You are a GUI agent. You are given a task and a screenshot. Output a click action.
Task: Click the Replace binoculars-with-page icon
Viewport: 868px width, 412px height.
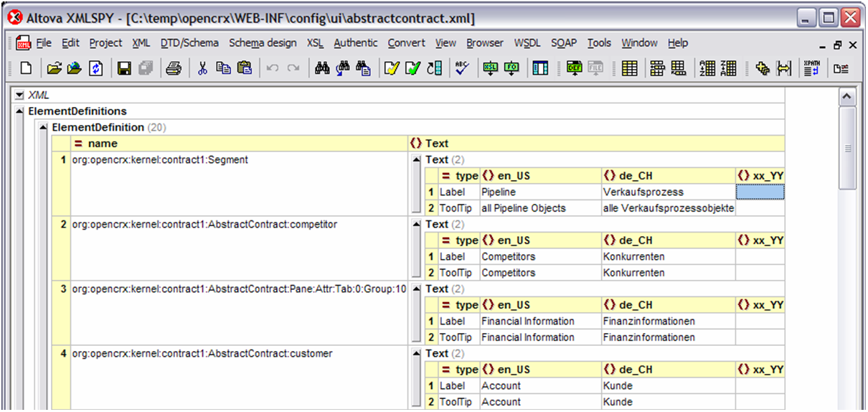coord(364,68)
